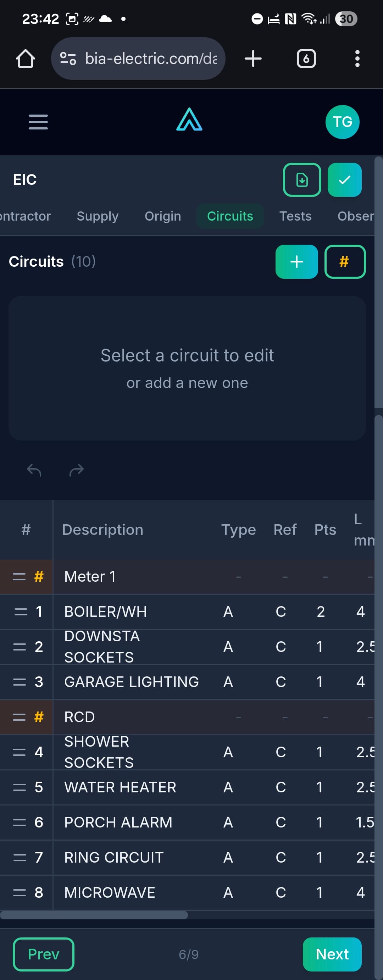
Task: Grab the drag handle for MICROWAVE row
Action: 20,892
